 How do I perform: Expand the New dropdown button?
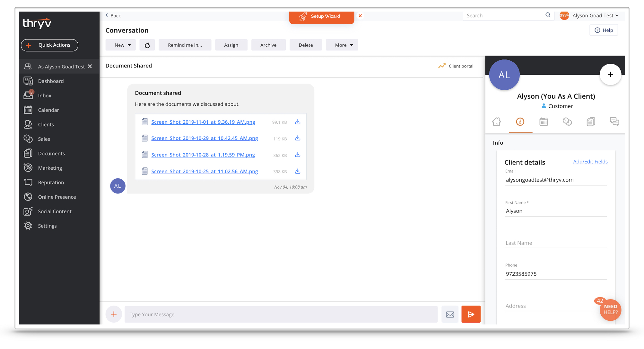coord(121,45)
